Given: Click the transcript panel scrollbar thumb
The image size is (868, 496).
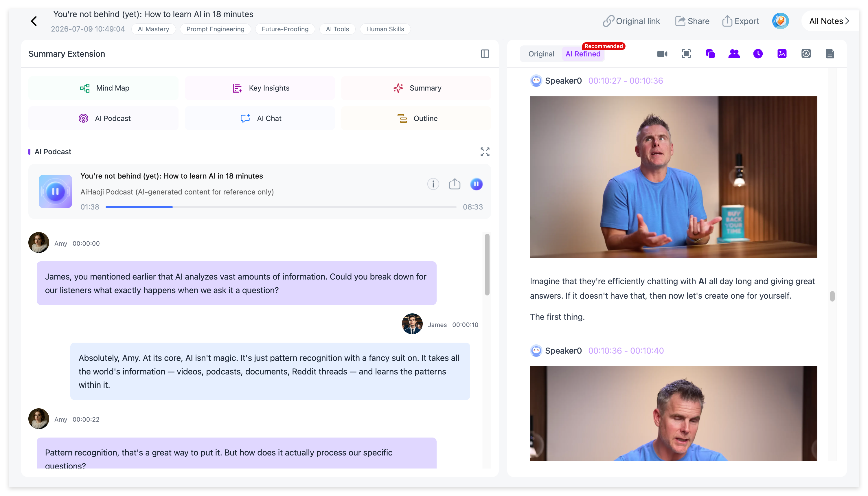Looking at the screenshot, I should point(832,296).
